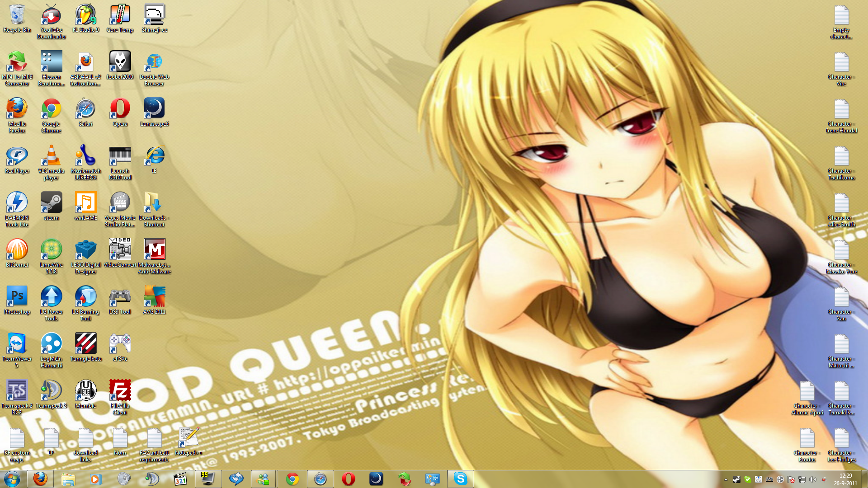Select Malwarebytes Anti-Malware shortcut
Viewport: 868px width, 488px height.
[155, 257]
